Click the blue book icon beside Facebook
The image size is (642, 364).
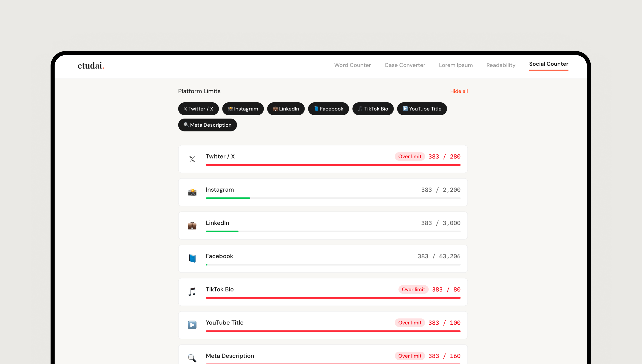192,259
